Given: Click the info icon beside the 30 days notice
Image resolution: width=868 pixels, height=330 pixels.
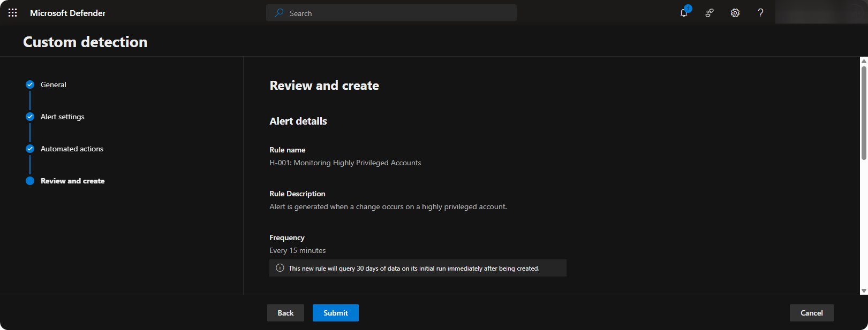Looking at the screenshot, I should tap(280, 268).
